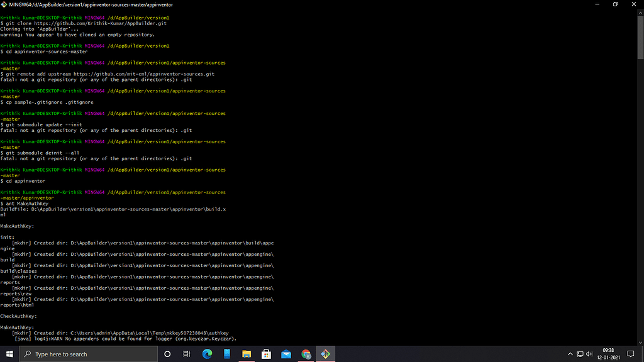Open network status in system tray
Image resolution: width=644 pixels, height=362 pixels.
pyautogui.click(x=580, y=354)
